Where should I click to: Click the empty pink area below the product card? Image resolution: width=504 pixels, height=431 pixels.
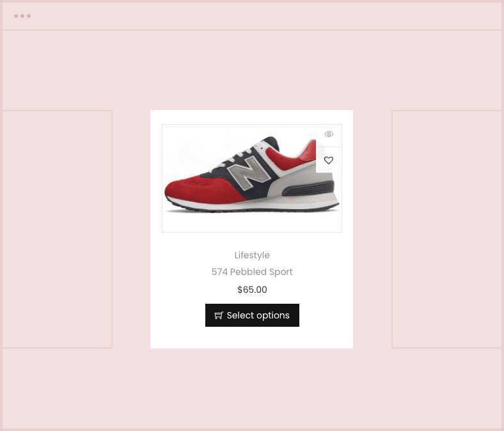pos(252,389)
